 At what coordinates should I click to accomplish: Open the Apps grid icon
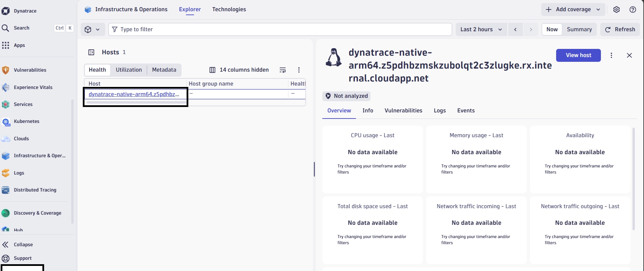5,45
